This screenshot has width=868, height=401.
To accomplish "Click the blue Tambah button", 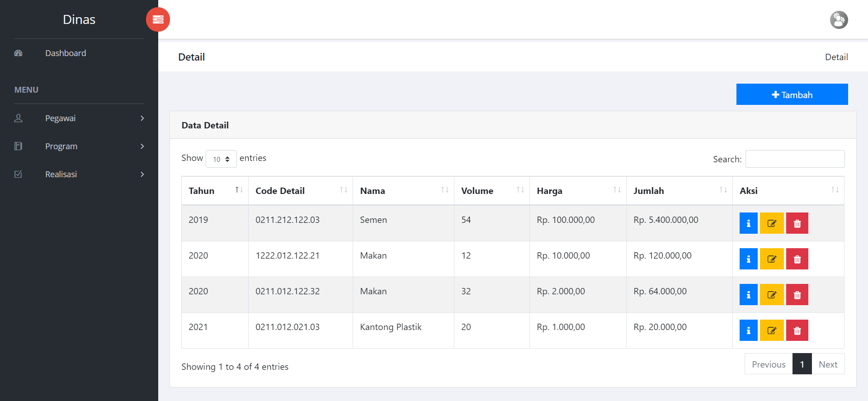I will (x=792, y=94).
